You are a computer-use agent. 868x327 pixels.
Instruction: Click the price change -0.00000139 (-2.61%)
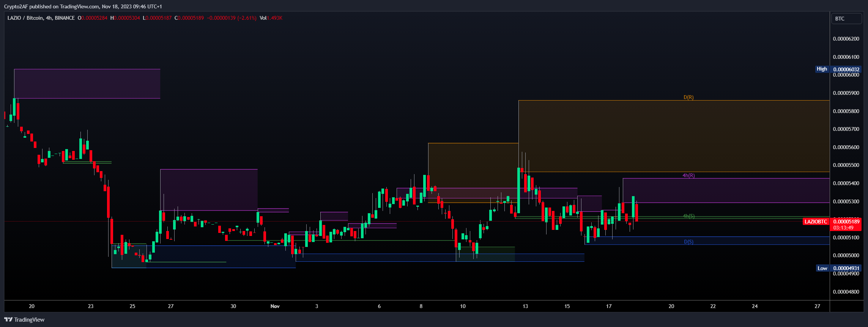click(232, 18)
